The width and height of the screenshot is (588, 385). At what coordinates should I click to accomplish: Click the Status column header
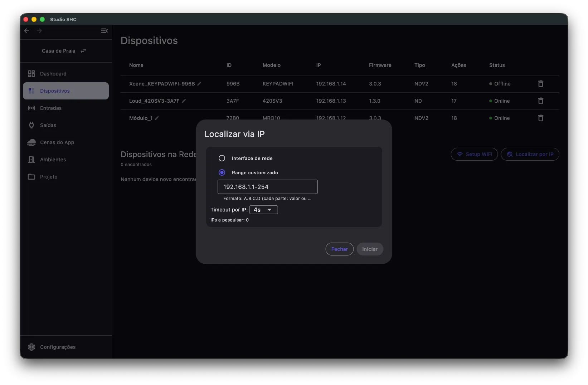click(x=497, y=65)
